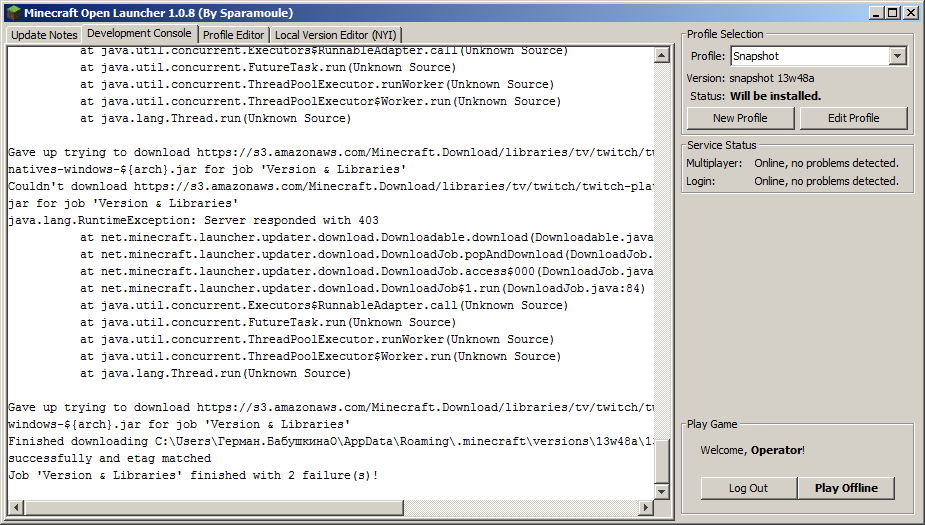Click the Play Offline button
The width and height of the screenshot is (925, 525).
846,488
